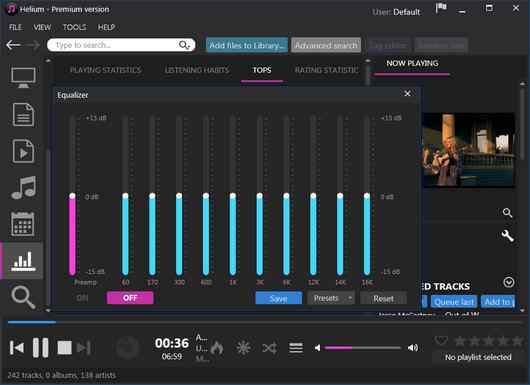Click the volume slider

coord(362,347)
